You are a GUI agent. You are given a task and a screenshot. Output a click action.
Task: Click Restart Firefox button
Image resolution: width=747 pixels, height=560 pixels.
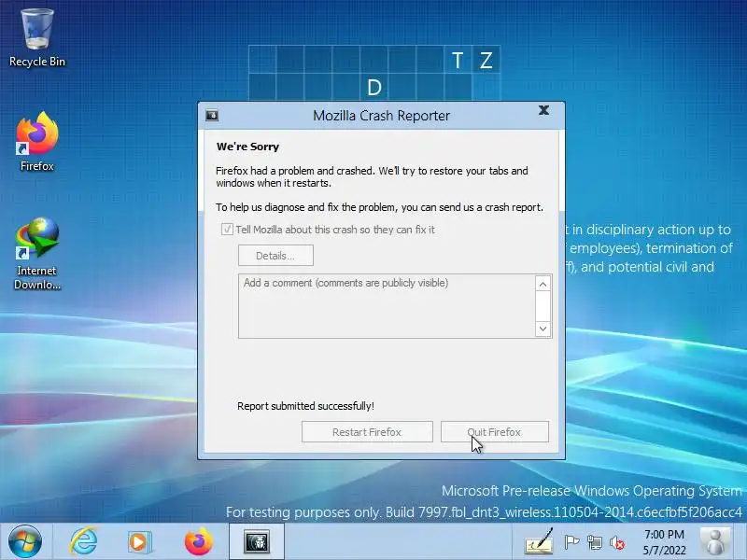(367, 432)
